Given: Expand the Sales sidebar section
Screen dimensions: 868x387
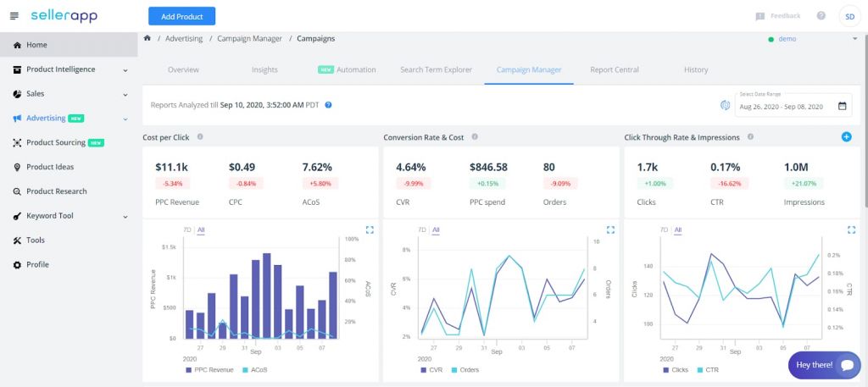Looking at the screenshot, I should coord(125,94).
